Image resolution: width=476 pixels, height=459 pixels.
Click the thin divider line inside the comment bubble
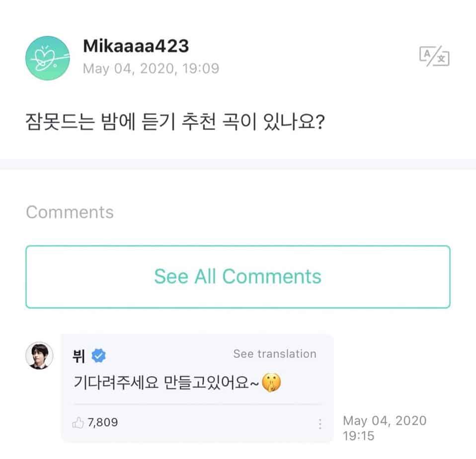pyautogui.click(x=197, y=404)
